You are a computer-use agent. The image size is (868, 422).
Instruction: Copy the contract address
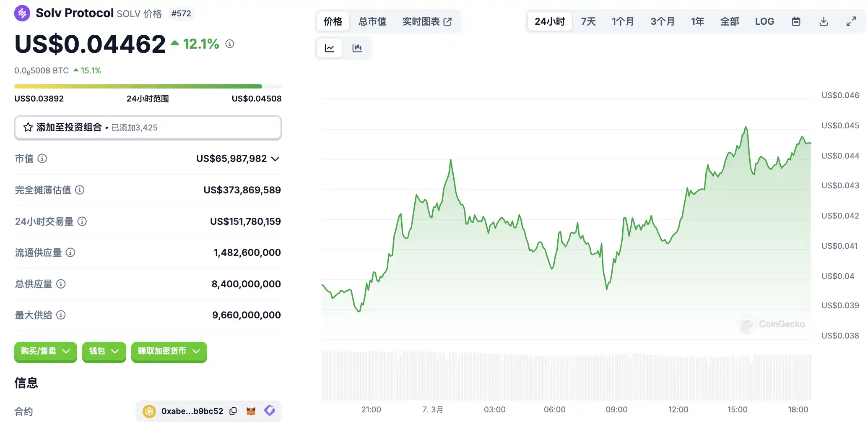[x=234, y=411]
